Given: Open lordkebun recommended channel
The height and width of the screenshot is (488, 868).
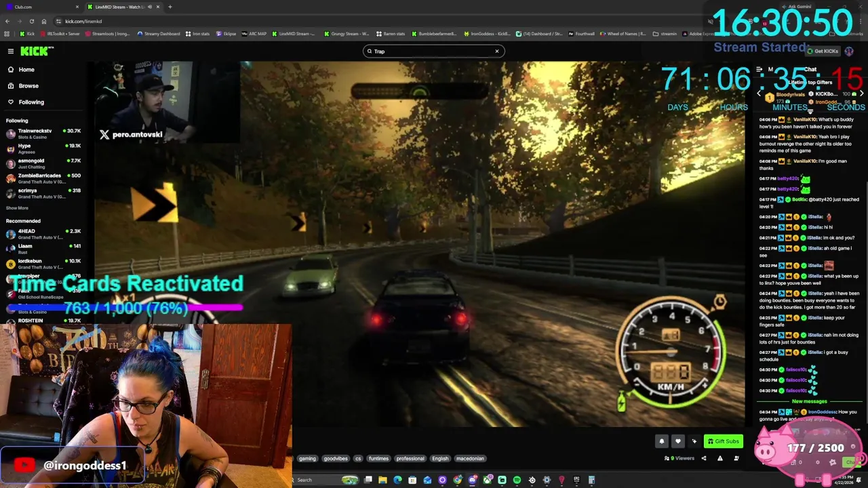Looking at the screenshot, I should 43,264.
